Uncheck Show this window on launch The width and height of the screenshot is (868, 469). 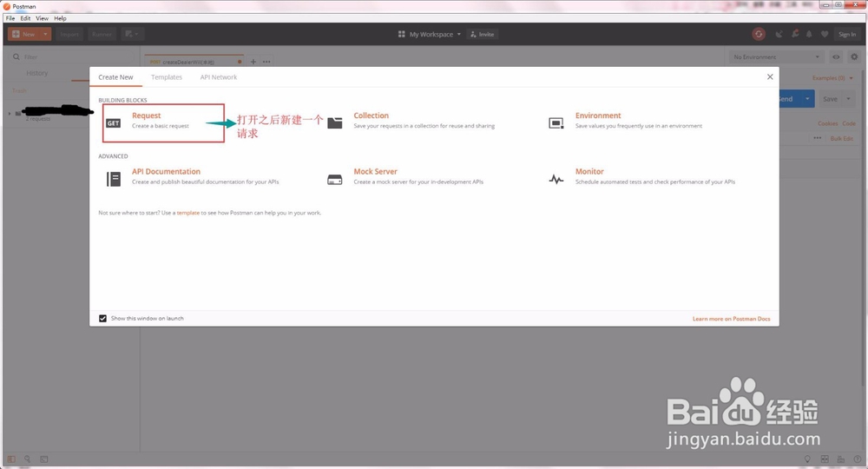point(102,319)
